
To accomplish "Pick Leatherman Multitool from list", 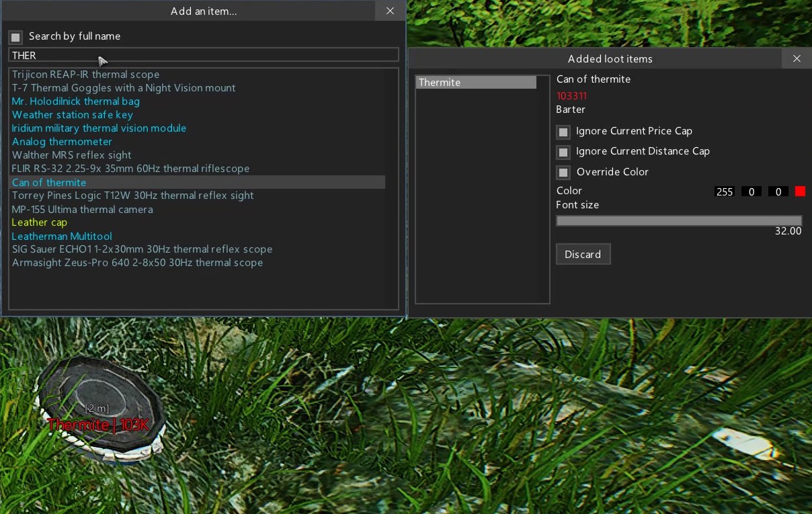I will pyautogui.click(x=62, y=236).
